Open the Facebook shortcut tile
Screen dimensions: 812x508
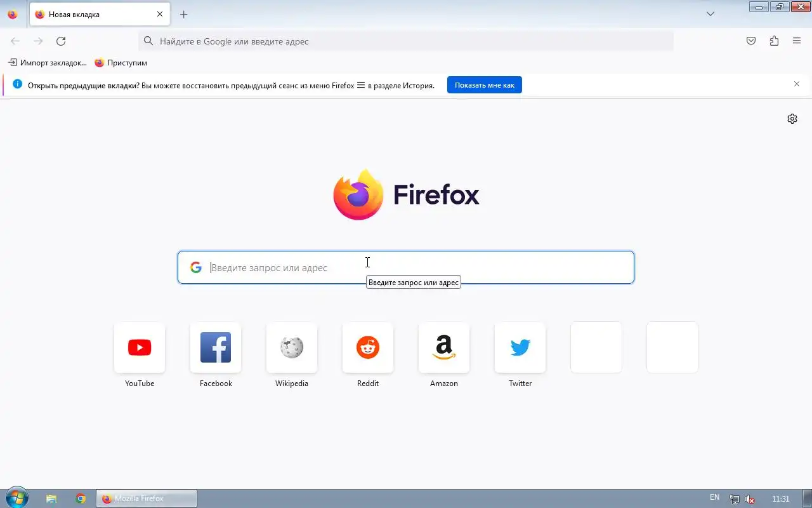pyautogui.click(x=216, y=347)
